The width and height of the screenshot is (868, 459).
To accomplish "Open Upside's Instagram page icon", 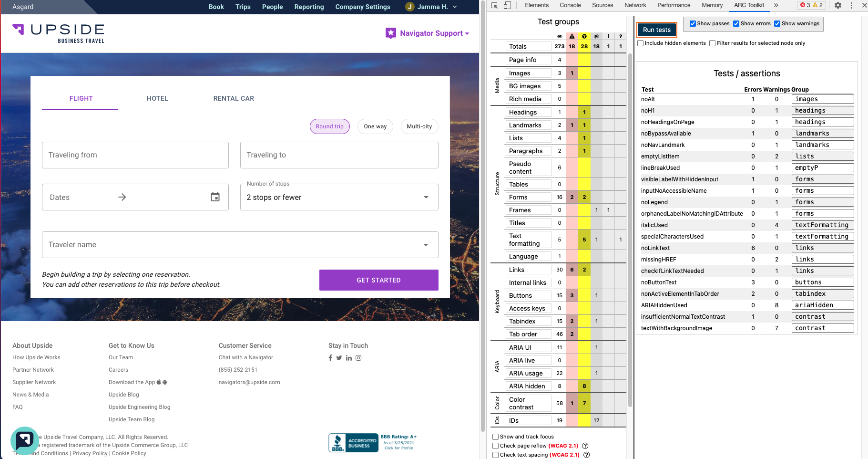I will 358,358.
